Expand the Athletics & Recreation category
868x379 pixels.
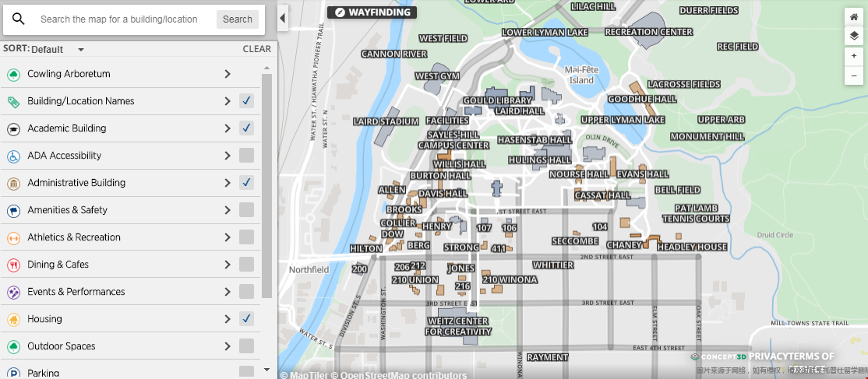point(228,237)
